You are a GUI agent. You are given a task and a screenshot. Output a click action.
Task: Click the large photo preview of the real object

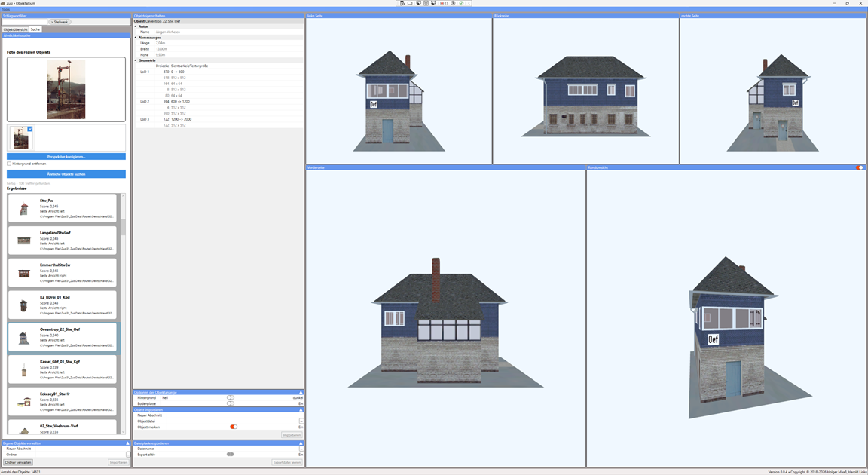coord(66,89)
